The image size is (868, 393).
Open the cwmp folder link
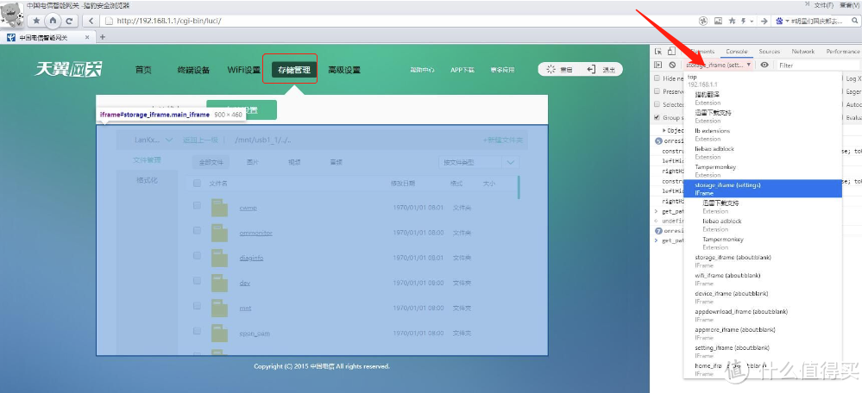click(248, 208)
